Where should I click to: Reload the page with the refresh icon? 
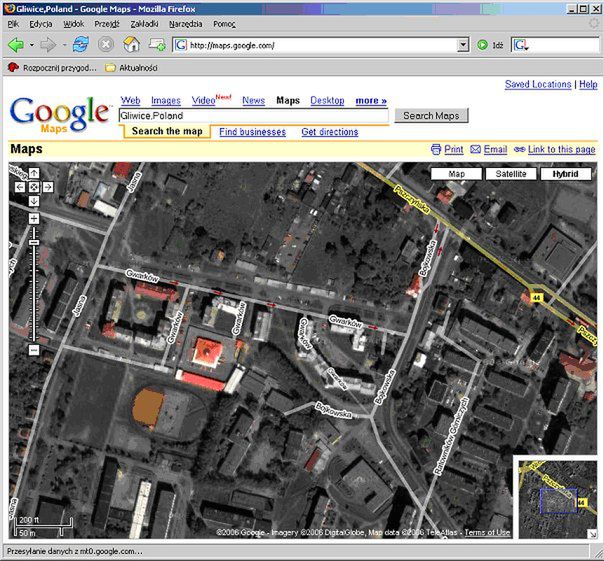(81, 45)
